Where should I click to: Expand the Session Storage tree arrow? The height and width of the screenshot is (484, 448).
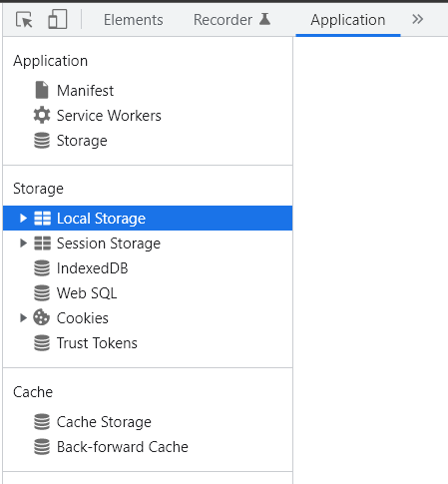23,243
